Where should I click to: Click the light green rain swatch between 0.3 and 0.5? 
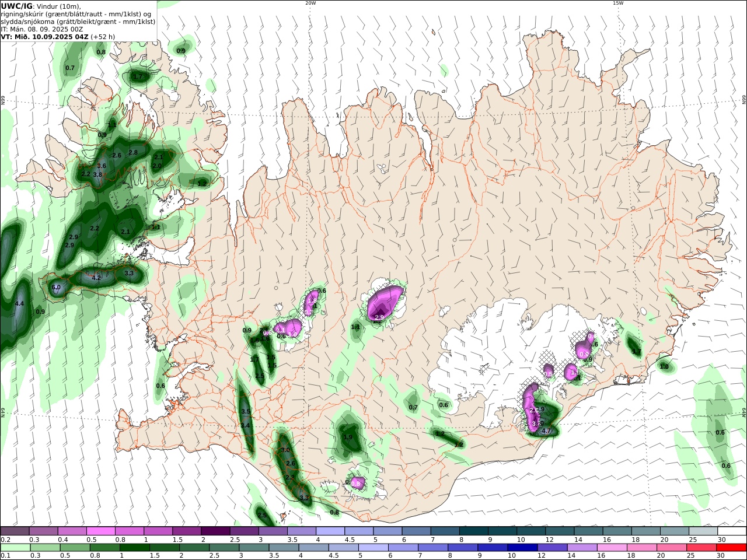click(x=44, y=547)
